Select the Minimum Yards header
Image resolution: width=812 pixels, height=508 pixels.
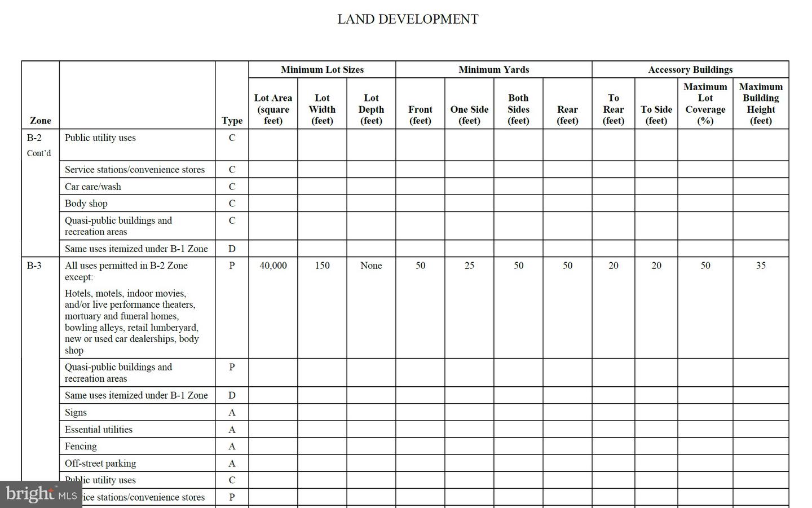click(493, 70)
